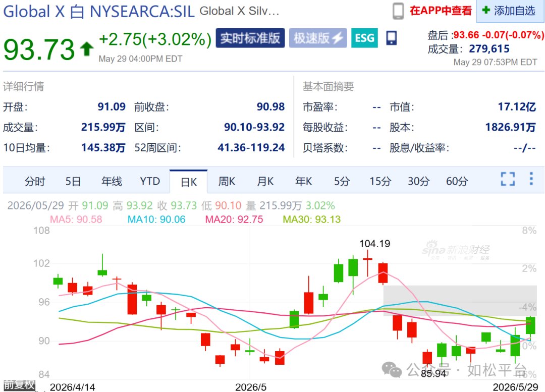Switch to 极速版 fast mode

(x=318, y=38)
